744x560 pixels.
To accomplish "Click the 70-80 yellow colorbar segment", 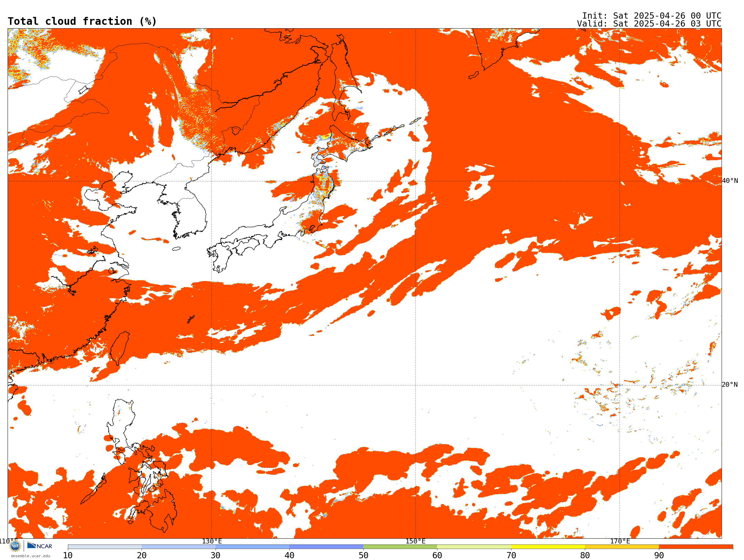I will click(548, 547).
